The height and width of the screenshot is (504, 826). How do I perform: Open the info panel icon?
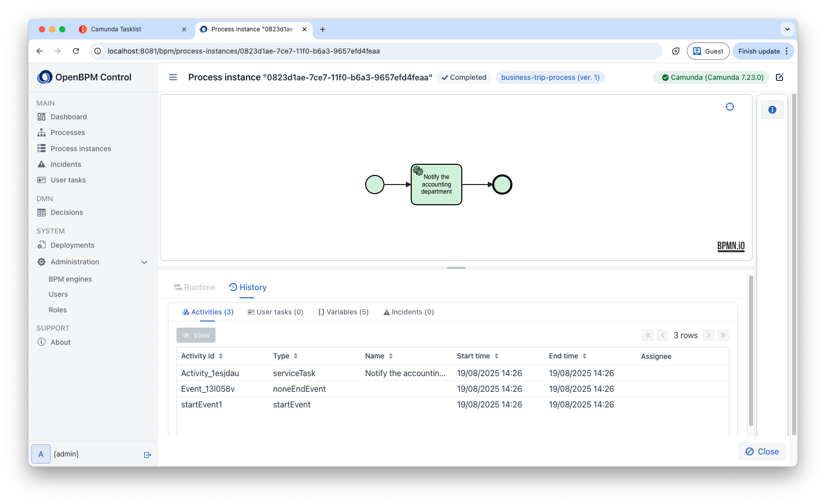[772, 110]
